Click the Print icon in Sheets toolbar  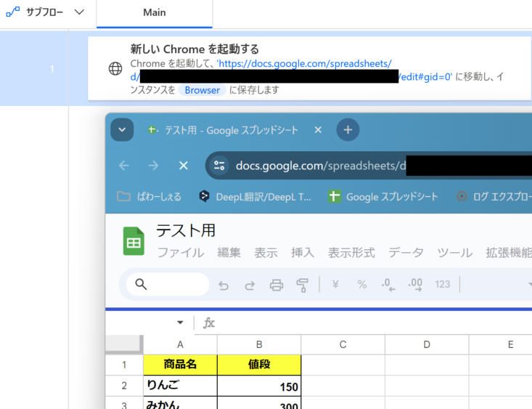point(277,285)
